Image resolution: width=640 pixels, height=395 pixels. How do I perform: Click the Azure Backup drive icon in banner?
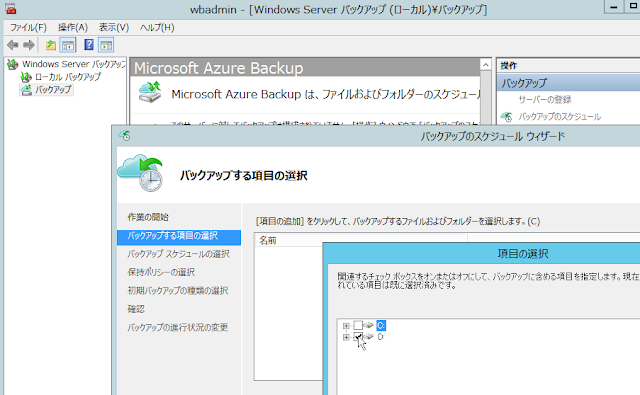click(149, 92)
